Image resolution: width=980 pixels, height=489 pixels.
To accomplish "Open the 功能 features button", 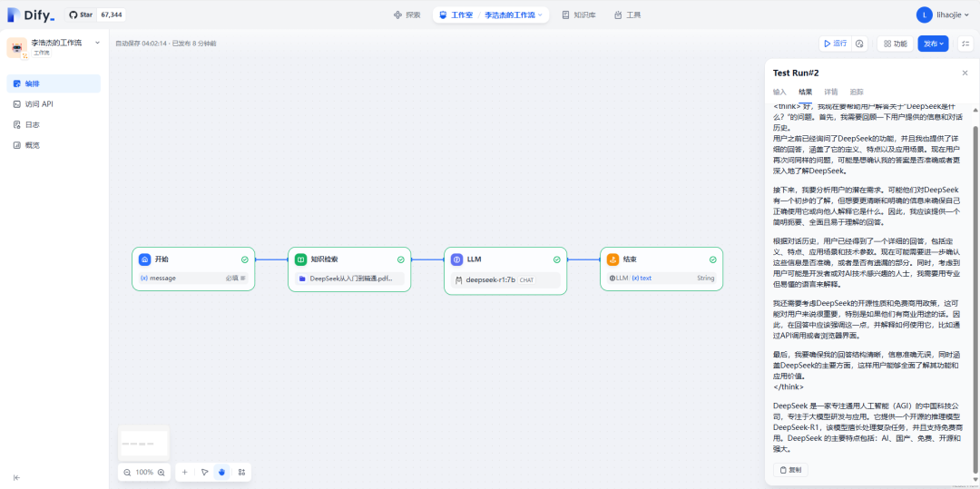I will click(x=895, y=44).
